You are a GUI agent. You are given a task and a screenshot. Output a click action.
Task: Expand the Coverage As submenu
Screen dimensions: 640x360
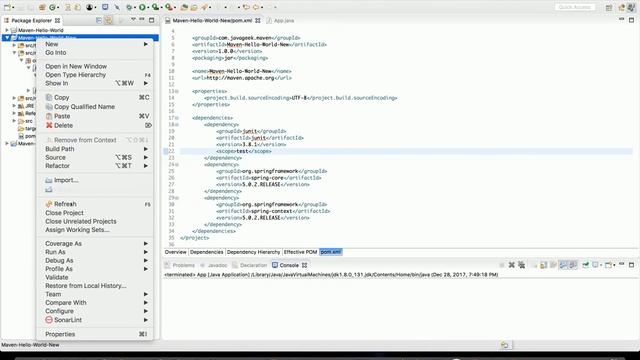pos(95,244)
